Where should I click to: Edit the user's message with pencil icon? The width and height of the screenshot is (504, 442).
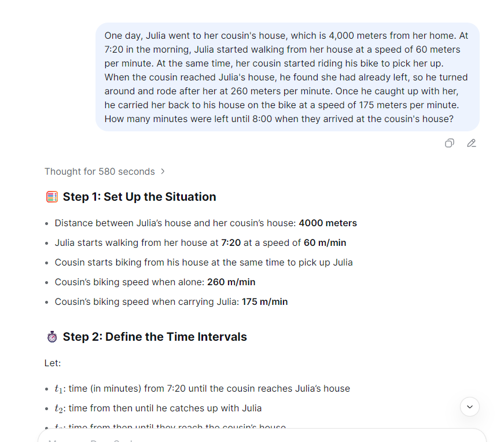click(x=472, y=143)
